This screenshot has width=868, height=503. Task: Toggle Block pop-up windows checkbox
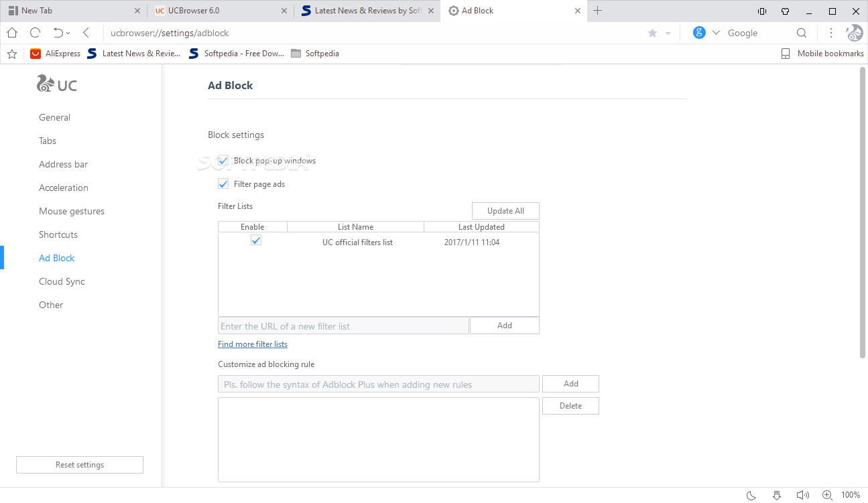[x=223, y=161]
